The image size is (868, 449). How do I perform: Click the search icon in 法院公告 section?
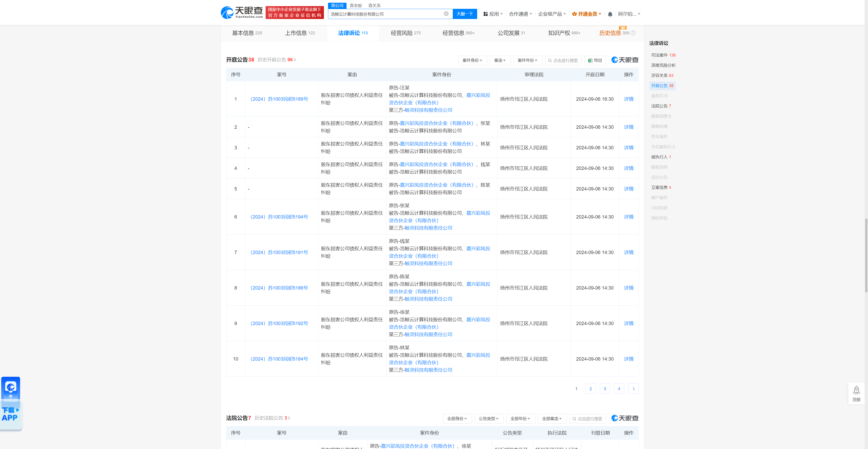[575, 418]
